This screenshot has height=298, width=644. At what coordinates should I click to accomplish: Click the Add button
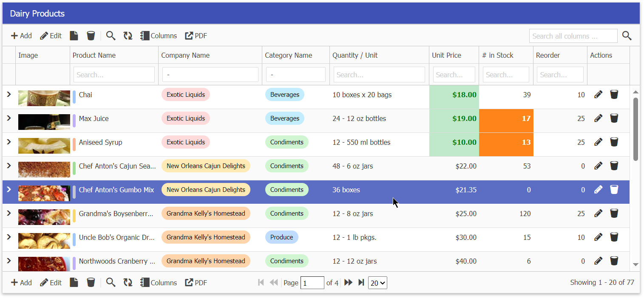point(21,36)
